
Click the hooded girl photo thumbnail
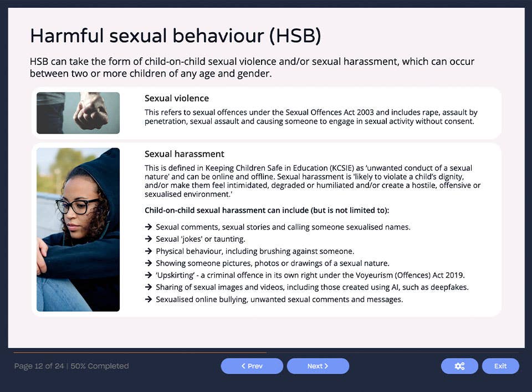pyautogui.click(x=78, y=230)
